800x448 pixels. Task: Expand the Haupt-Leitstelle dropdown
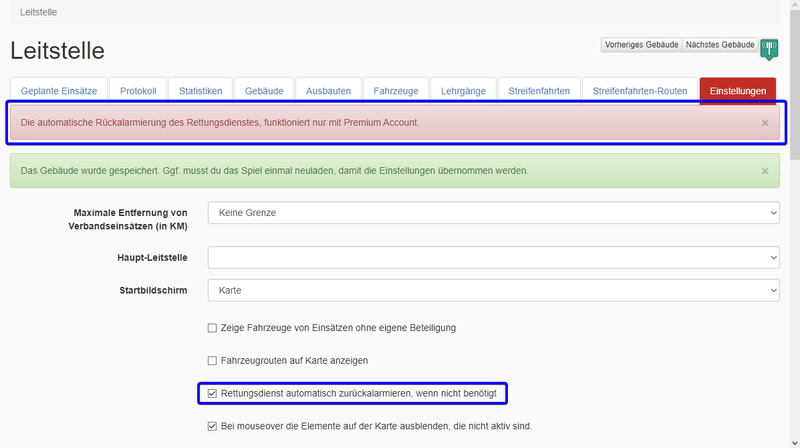pos(493,258)
